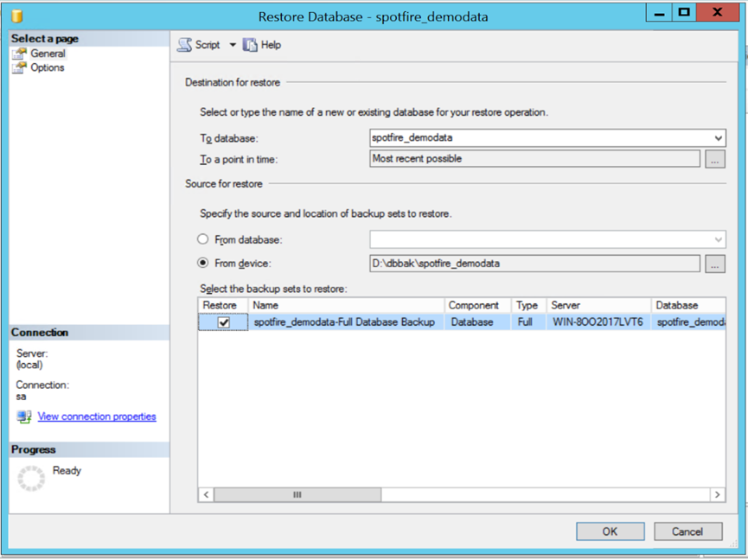Click the Options page icon
Image resolution: width=748 pixels, height=560 pixels.
pos(20,67)
